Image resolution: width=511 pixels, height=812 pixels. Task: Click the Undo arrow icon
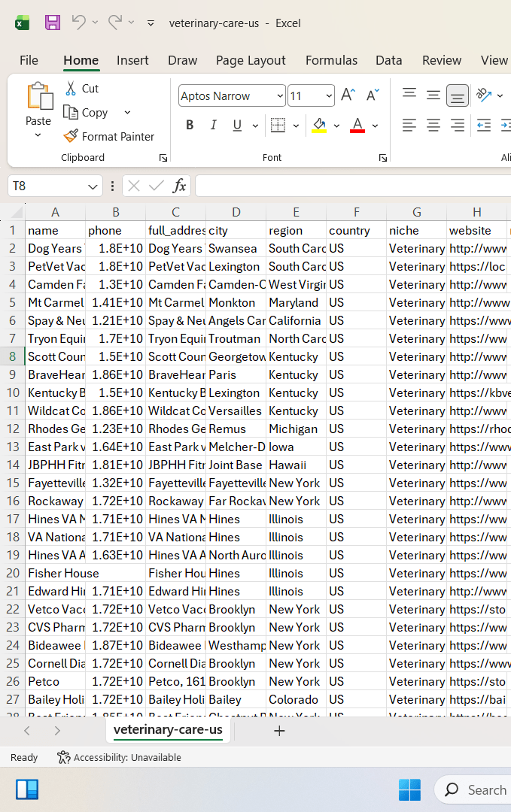[x=79, y=23]
